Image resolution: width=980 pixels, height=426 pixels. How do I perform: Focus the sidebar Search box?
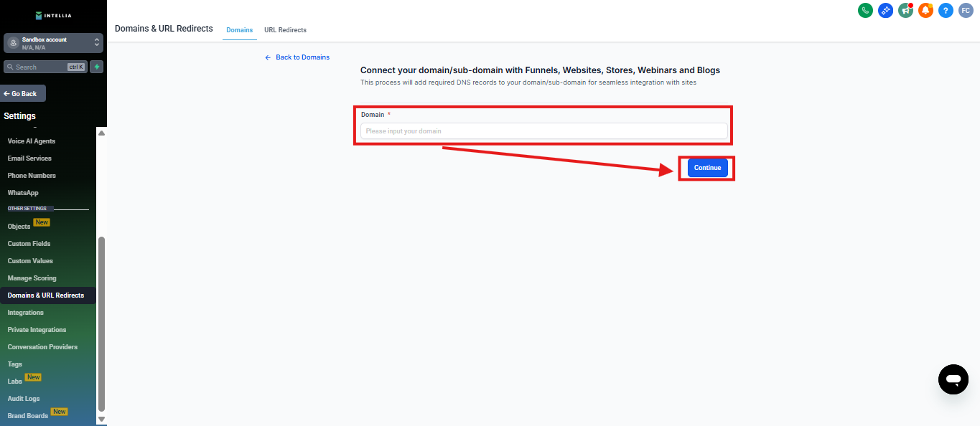click(41, 67)
